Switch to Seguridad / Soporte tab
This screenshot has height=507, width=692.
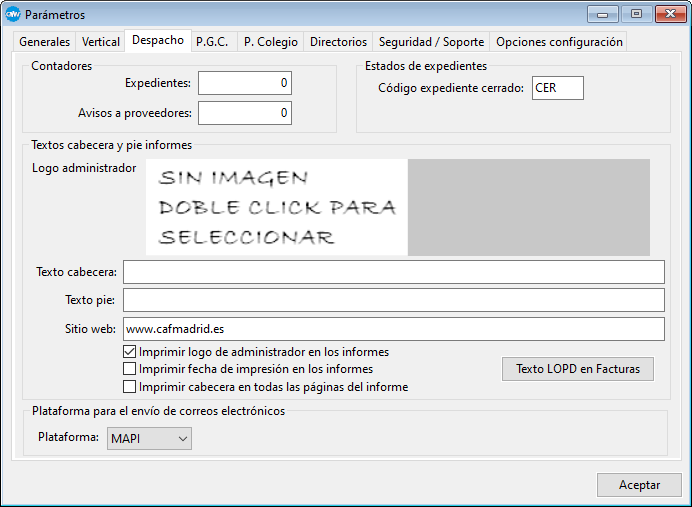431,42
